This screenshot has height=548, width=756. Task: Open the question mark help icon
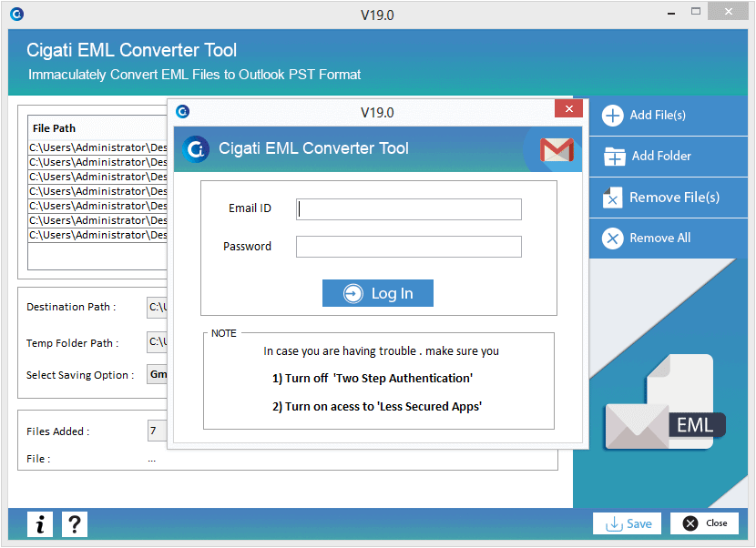point(75,524)
